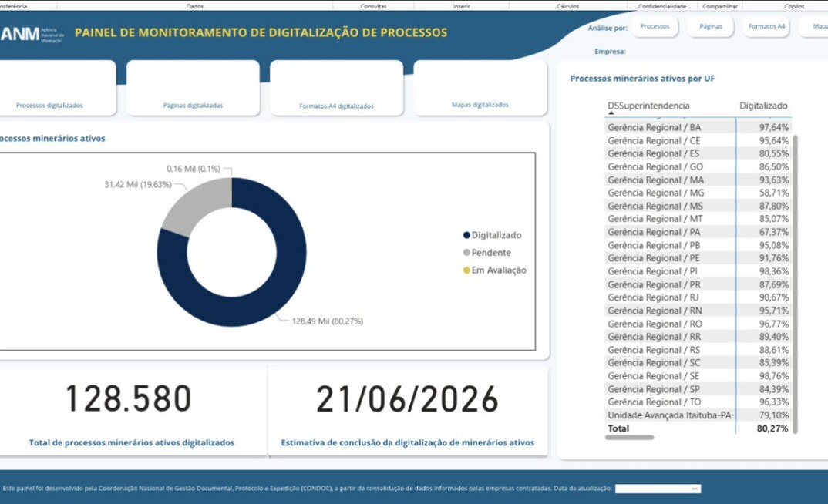Select the Formatos A4 analysis button

coord(766,25)
